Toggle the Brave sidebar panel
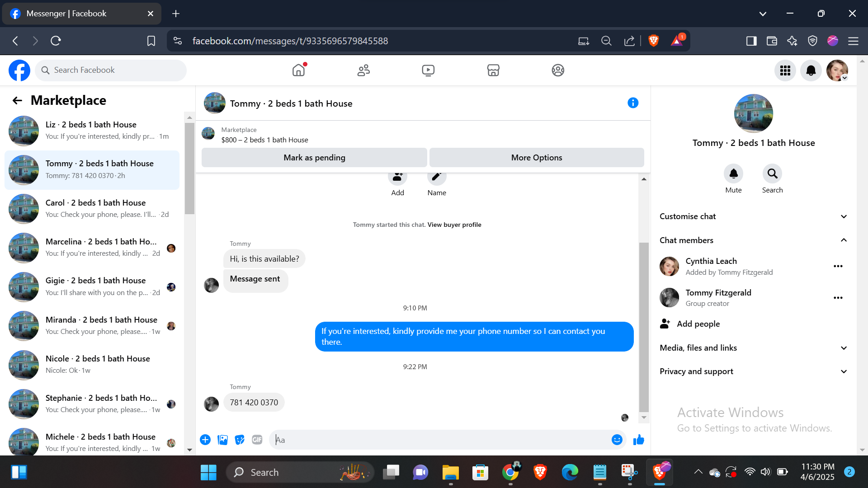 tap(751, 41)
